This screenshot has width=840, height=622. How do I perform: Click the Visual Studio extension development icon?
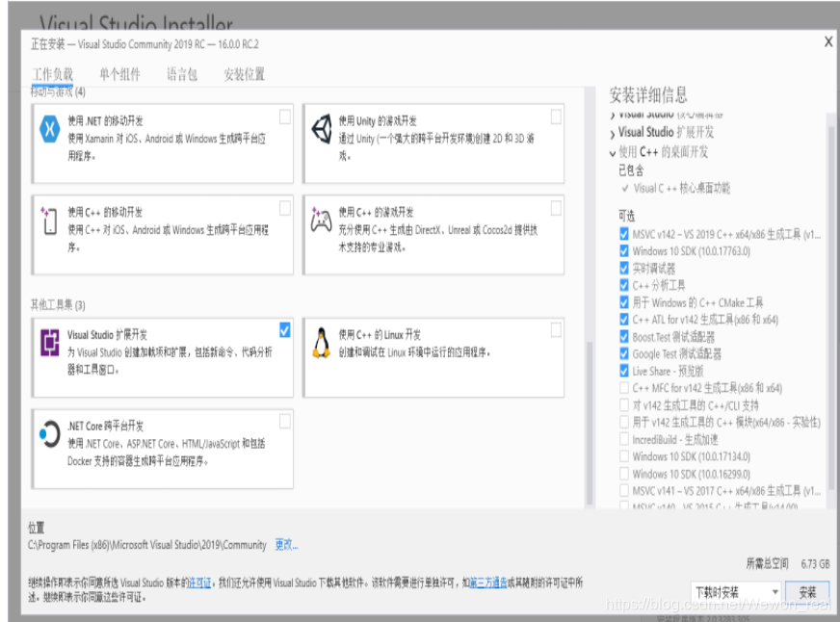click(50, 343)
